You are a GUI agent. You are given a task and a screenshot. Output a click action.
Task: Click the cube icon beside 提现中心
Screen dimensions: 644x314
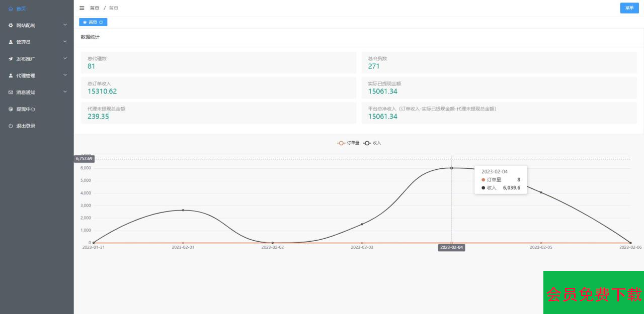click(x=11, y=109)
